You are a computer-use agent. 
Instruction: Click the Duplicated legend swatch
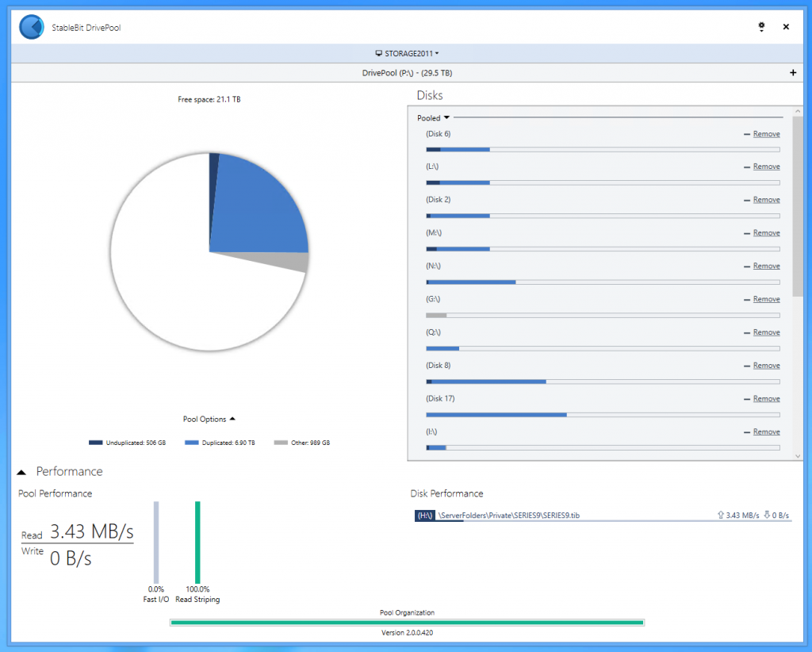(192, 442)
